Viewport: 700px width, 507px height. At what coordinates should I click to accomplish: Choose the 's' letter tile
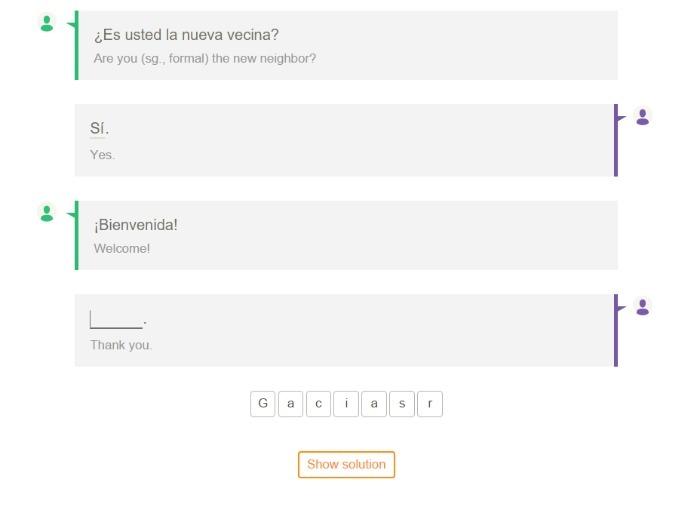pyautogui.click(x=402, y=404)
